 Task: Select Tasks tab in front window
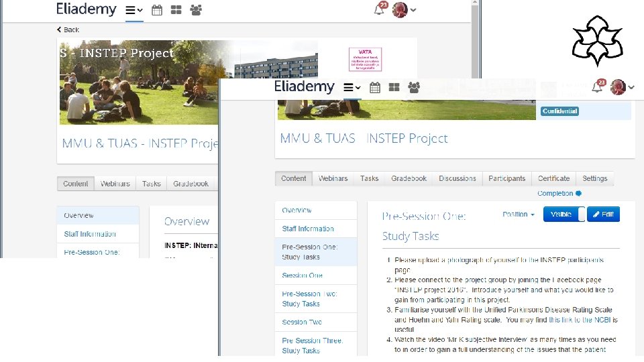pyautogui.click(x=369, y=178)
